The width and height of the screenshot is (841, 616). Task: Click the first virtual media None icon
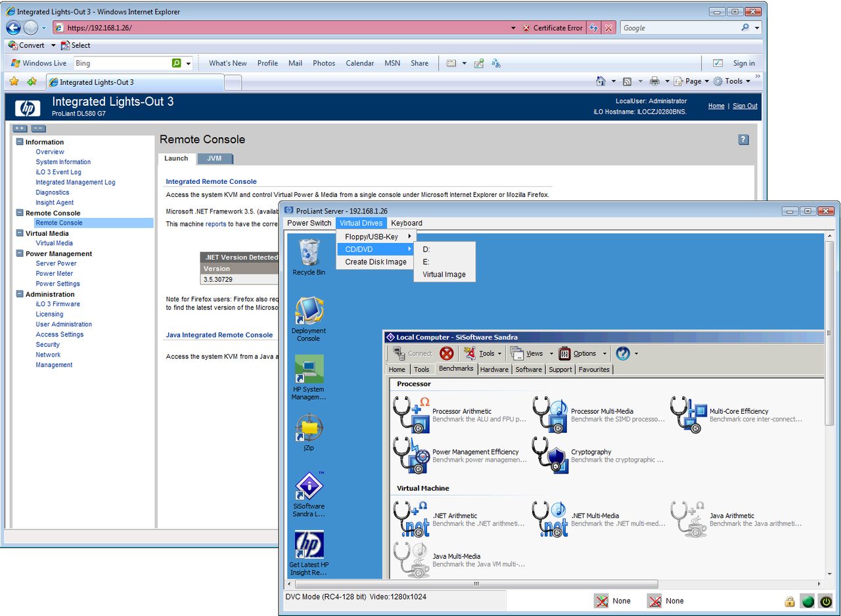click(601, 601)
